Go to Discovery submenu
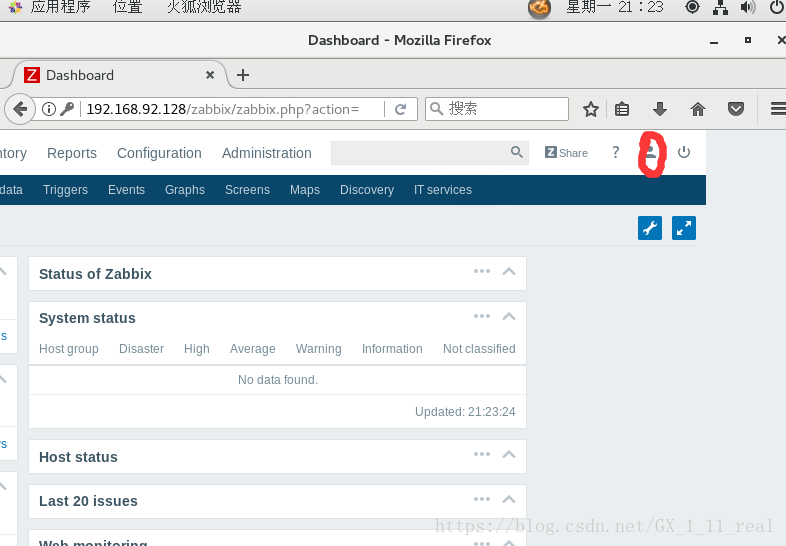This screenshot has width=786, height=546. tap(367, 190)
